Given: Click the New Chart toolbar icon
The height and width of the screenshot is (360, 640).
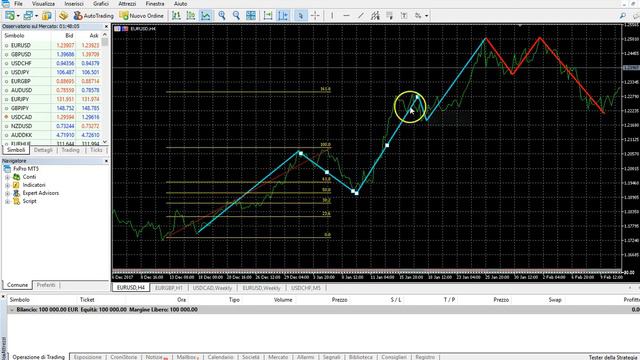Looking at the screenshot, I should click(9, 16).
